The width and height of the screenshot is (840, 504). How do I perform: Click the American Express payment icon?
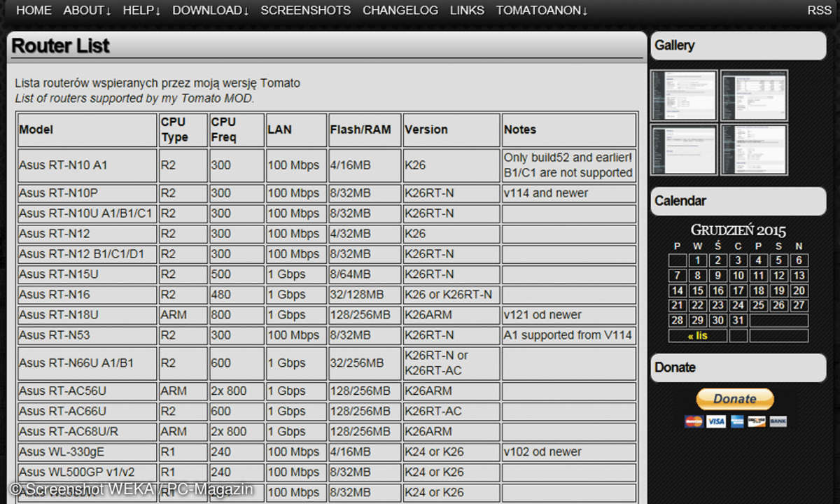(x=736, y=421)
